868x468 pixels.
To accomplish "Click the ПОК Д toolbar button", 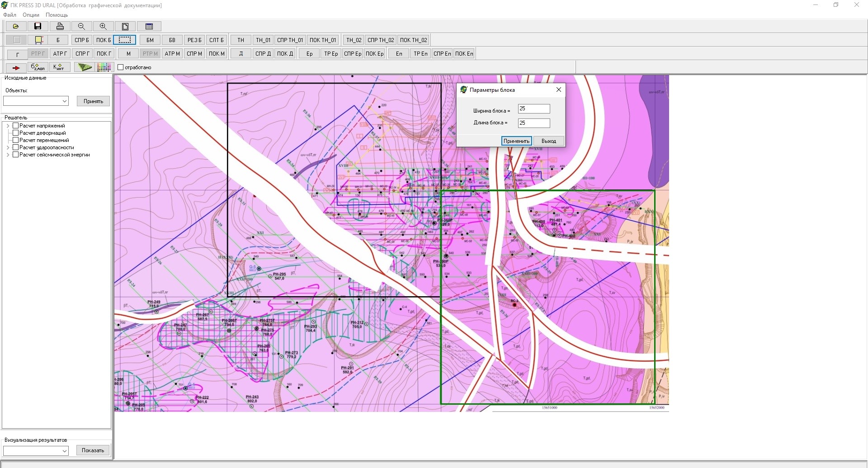I will pyautogui.click(x=285, y=54).
